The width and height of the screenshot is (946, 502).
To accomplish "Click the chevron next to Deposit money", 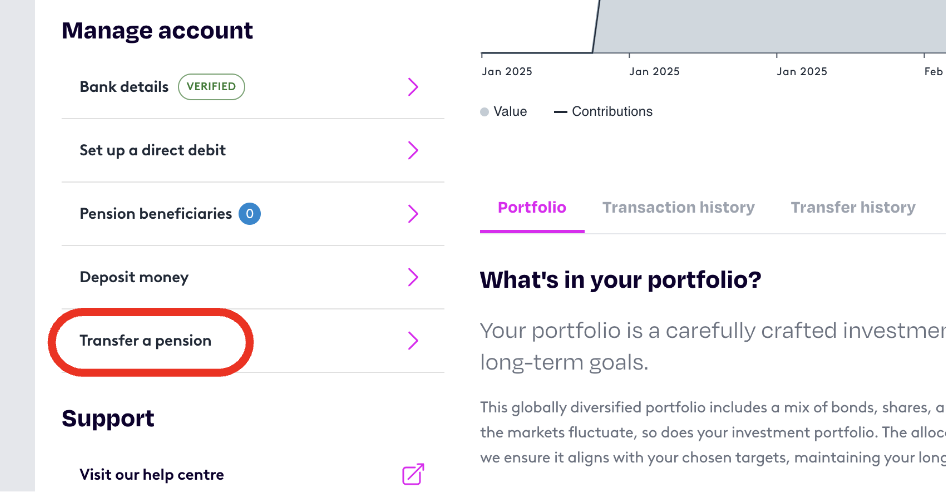I will (413, 277).
